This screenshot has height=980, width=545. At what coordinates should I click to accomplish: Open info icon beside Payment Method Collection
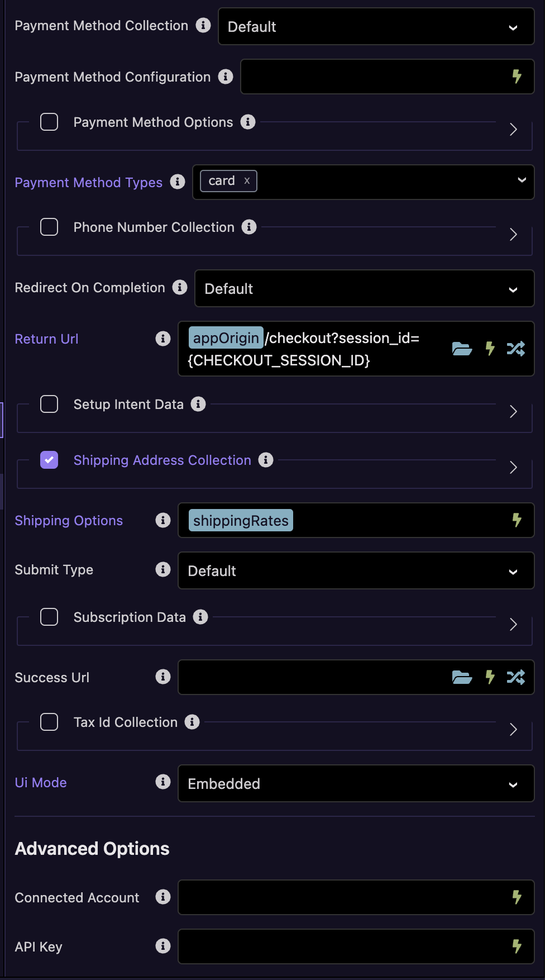pyautogui.click(x=203, y=25)
